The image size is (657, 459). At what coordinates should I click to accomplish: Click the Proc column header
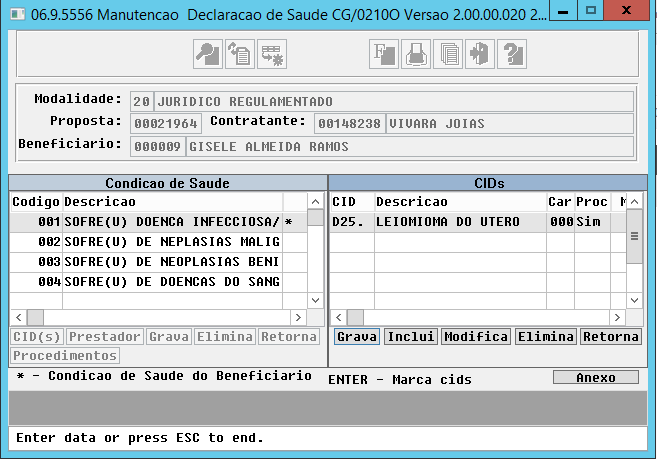pyautogui.click(x=592, y=202)
